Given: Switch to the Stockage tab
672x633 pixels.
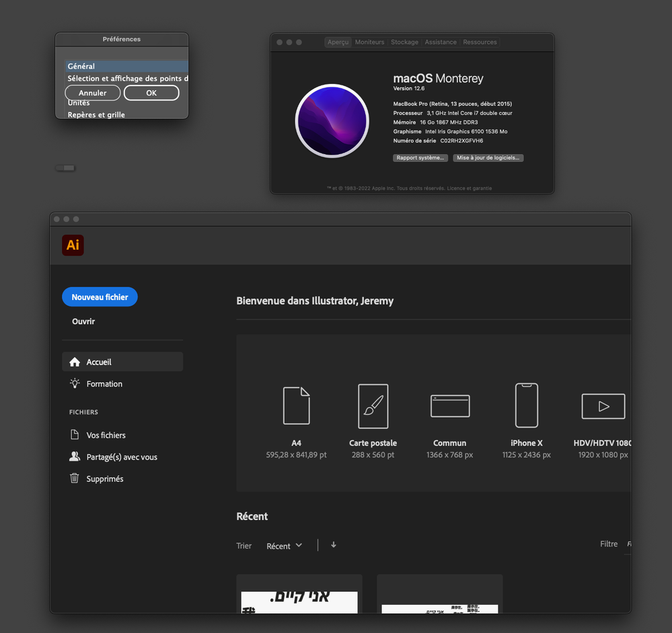Looking at the screenshot, I should [x=404, y=42].
